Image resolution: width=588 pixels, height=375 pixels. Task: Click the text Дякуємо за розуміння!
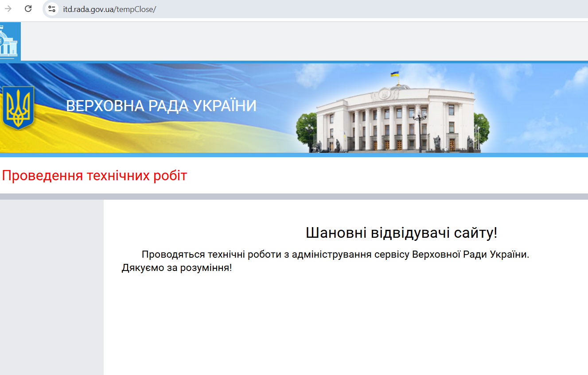tap(177, 268)
